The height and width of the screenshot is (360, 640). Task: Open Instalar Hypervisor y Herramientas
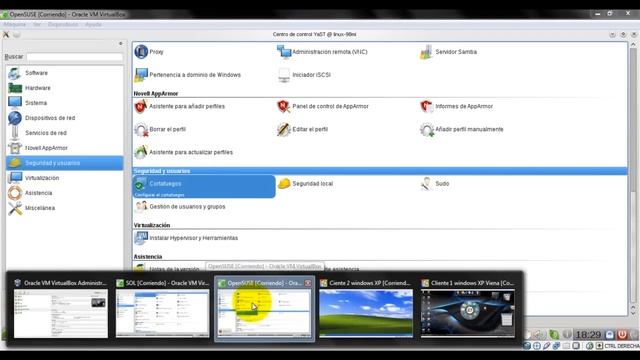point(186,238)
